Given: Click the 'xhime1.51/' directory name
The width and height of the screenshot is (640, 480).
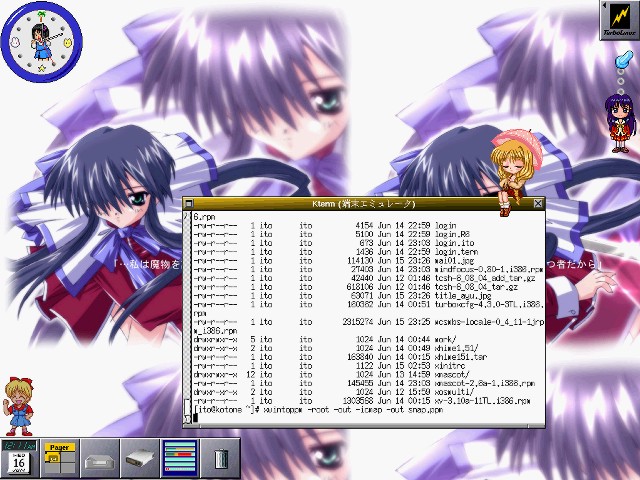Looking at the screenshot, I should pos(457,348).
